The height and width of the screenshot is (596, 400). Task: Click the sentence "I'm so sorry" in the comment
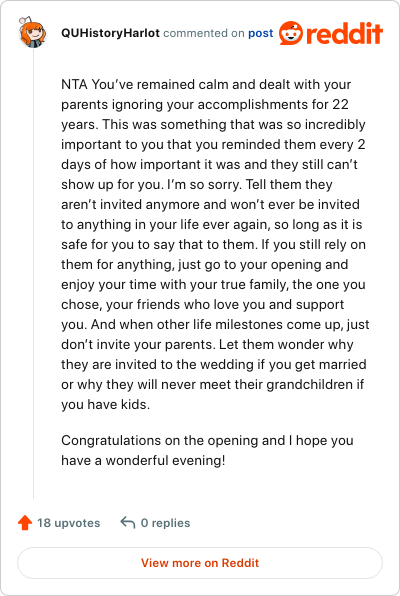204,184
